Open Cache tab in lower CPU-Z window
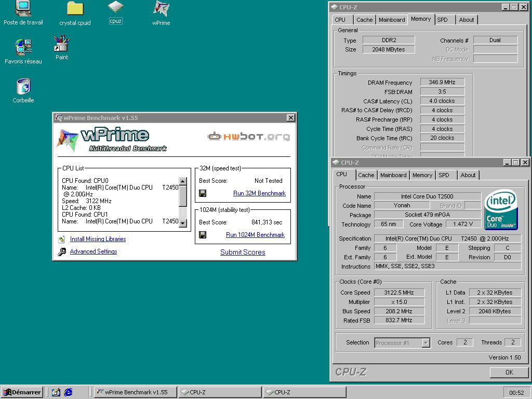The image size is (532, 399). [x=366, y=175]
